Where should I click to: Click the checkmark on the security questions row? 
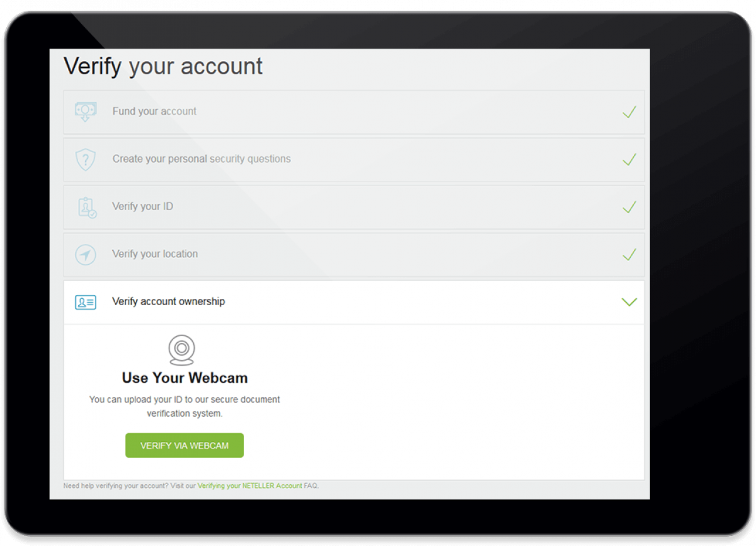pos(629,160)
